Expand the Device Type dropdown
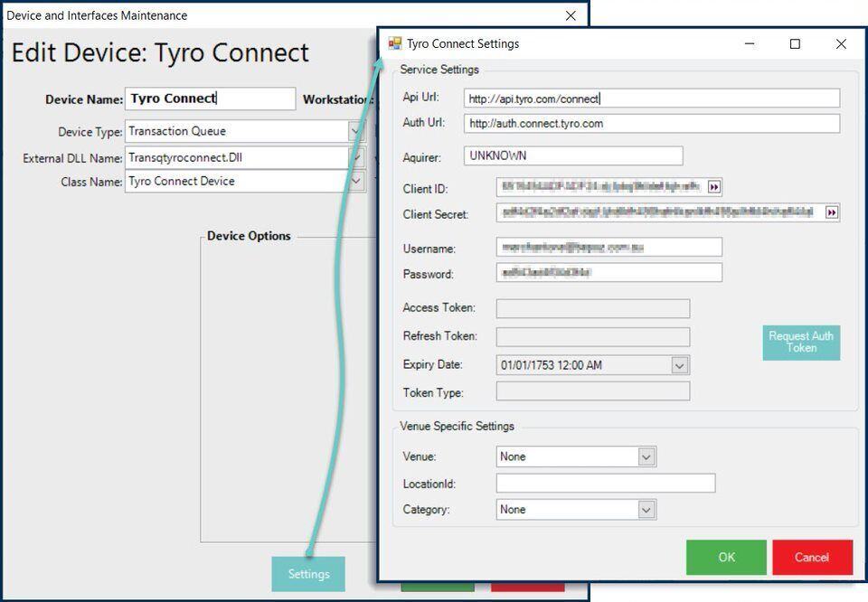Image resolution: width=868 pixels, height=602 pixels. 355,132
